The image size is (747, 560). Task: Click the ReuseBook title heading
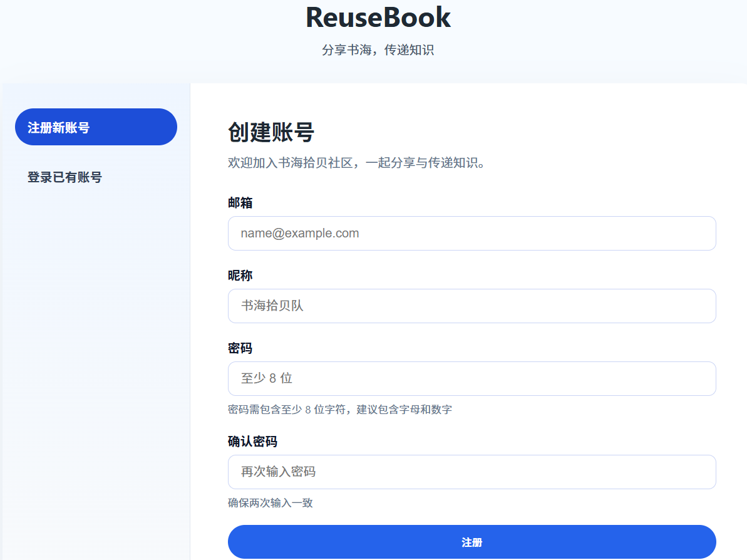pyautogui.click(x=378, y=18)
